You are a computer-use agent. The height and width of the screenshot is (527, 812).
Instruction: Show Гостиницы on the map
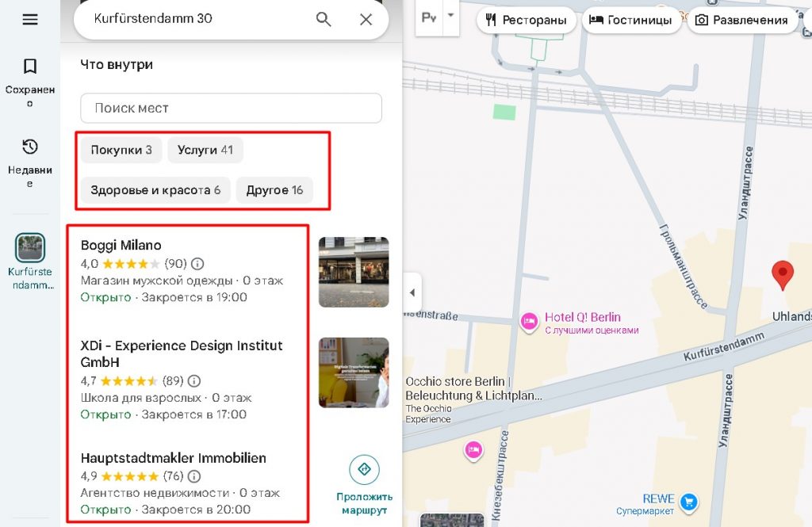(631, 20)
